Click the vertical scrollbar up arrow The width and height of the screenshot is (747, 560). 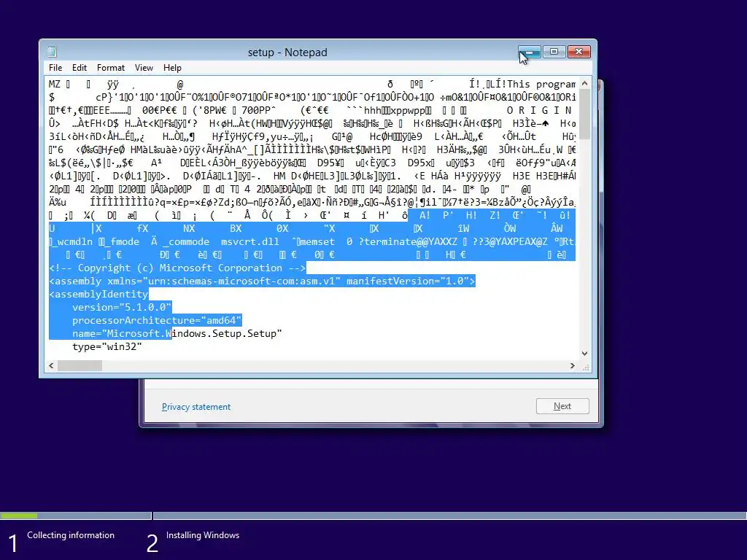584,83
